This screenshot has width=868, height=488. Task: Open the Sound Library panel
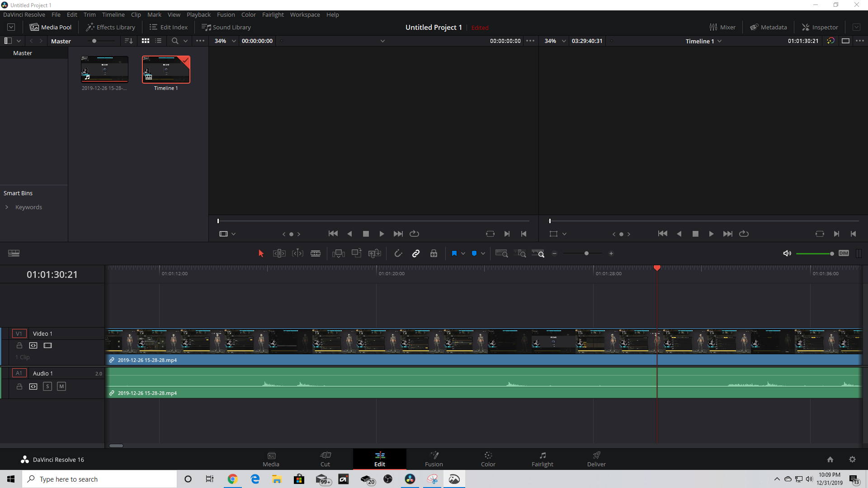[226, 27]
